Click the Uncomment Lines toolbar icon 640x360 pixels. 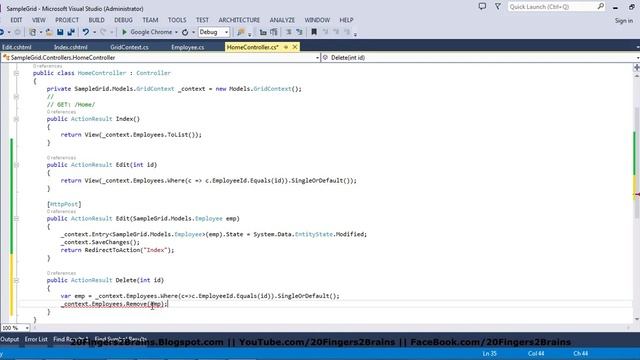click(x=299, y=32)
